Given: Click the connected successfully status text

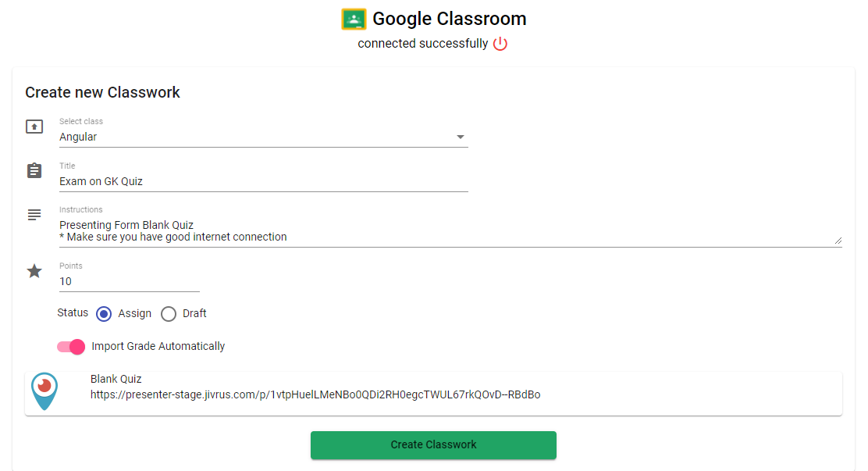Looking at the screenshot, I should [425, 44].
